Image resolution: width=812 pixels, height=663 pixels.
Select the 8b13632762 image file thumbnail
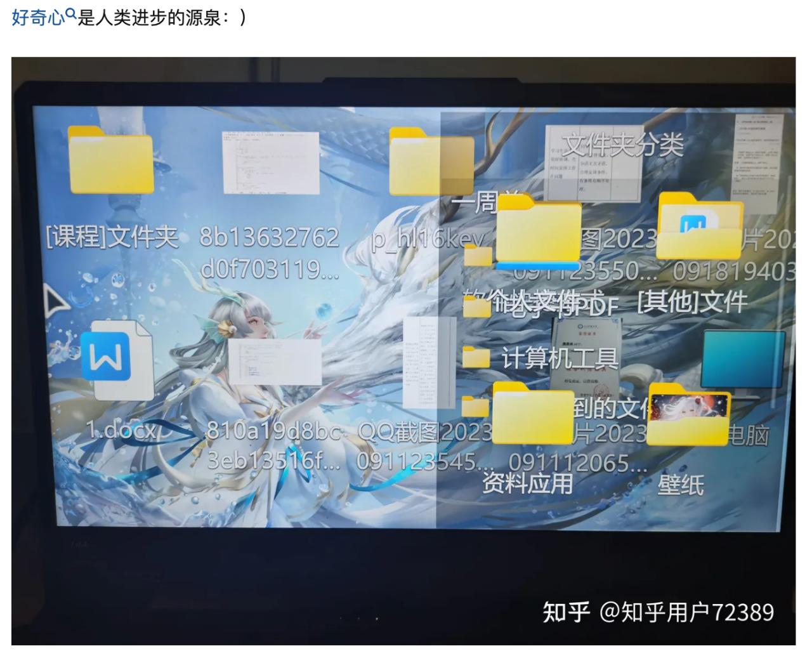[x=271, y=163]
